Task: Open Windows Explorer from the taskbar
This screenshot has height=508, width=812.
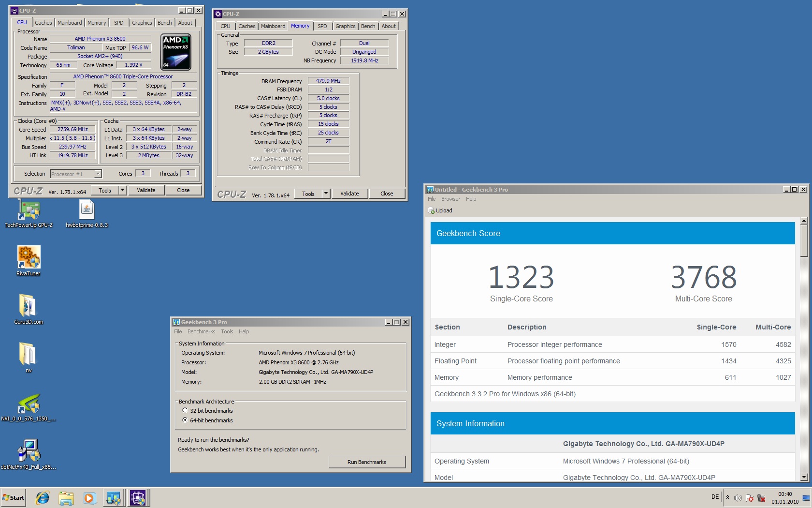Action: point(66,497)
